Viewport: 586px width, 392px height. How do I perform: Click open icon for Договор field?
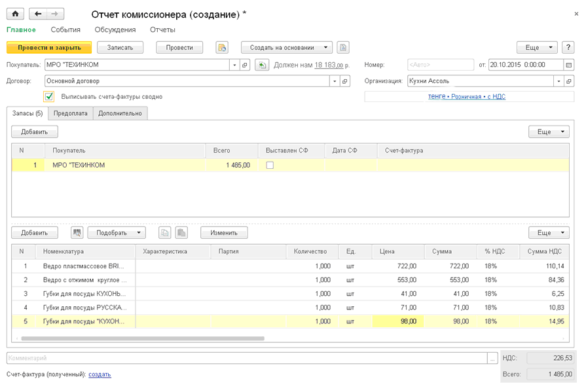(x=346, y=81)
